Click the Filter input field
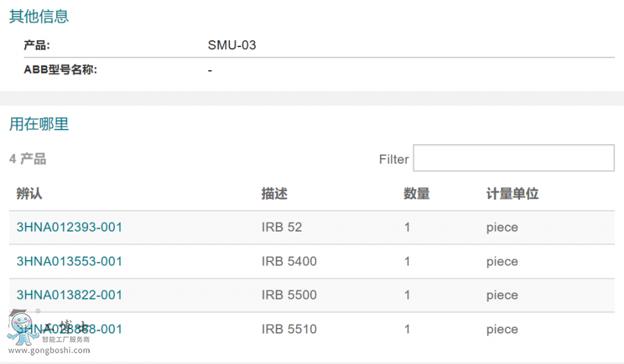 [x=513, y=158]
